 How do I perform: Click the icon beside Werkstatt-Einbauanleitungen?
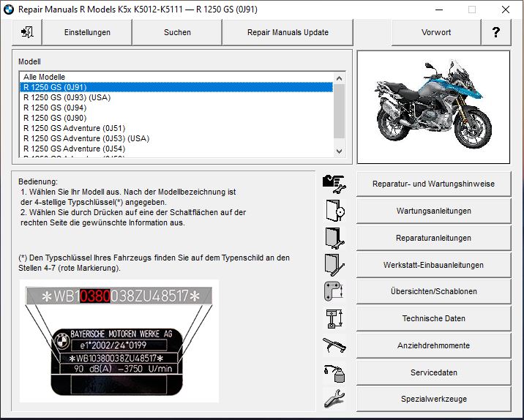(x=334, y=265)
